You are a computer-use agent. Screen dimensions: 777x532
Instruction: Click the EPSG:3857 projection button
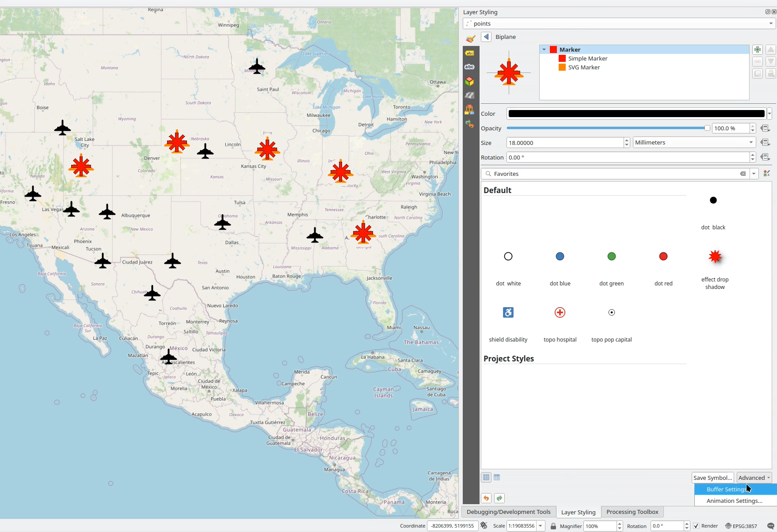pos(741,526)
